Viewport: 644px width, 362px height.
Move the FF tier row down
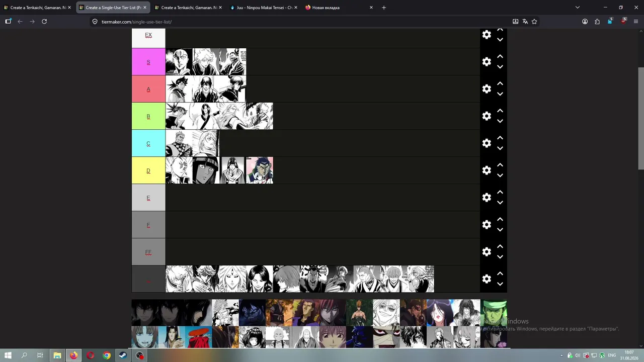[500, 257]
